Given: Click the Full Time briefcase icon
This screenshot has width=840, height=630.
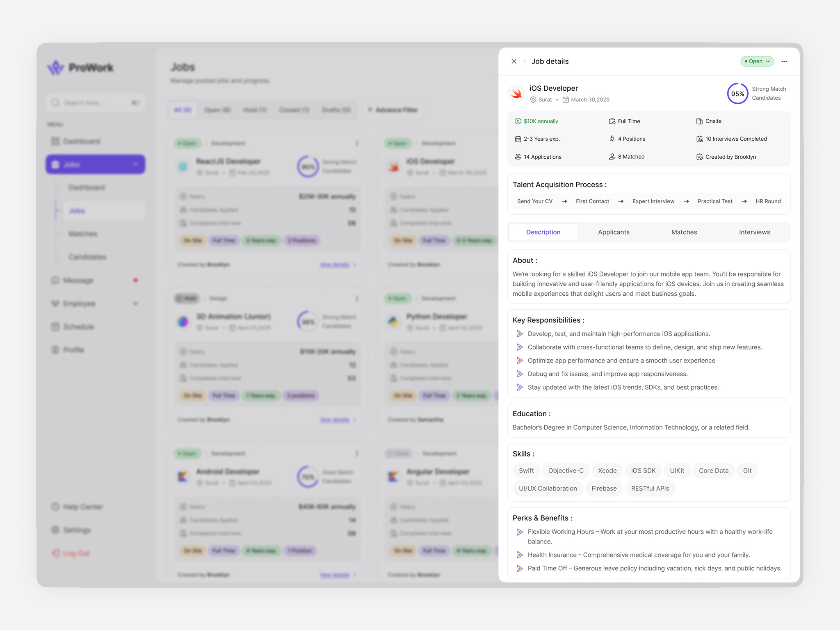Looking at the screenshot, I should pos(612,121).
